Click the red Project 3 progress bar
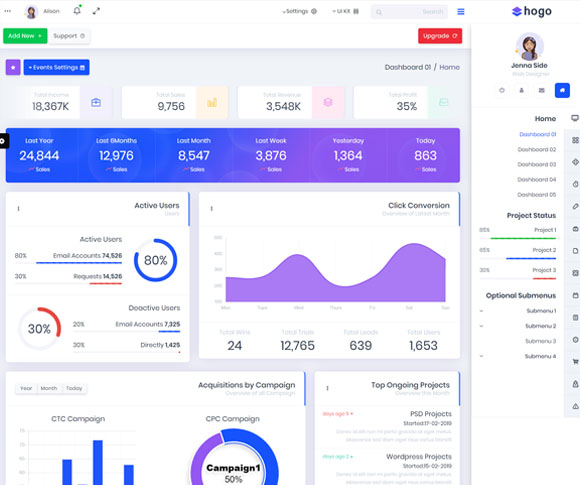This screenshot has width=580, height=485. (x=544, y=278)
